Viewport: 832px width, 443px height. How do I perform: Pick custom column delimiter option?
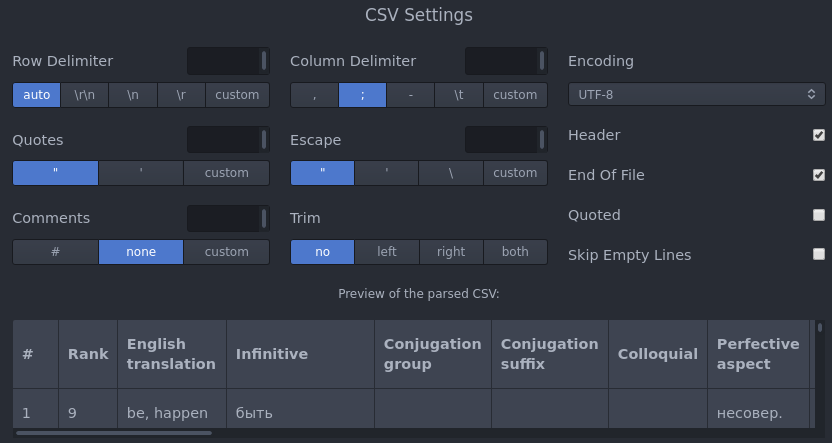tap(515, 95)
